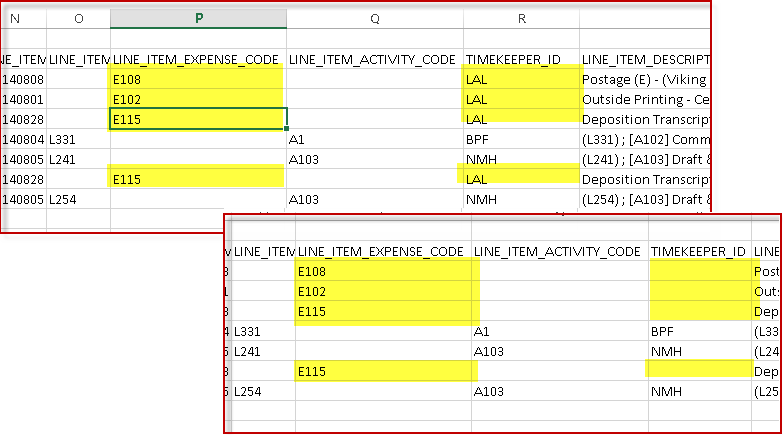
Task: Select E115 directly under E102 in lower sheet
Action: click(x=383, y=311)
